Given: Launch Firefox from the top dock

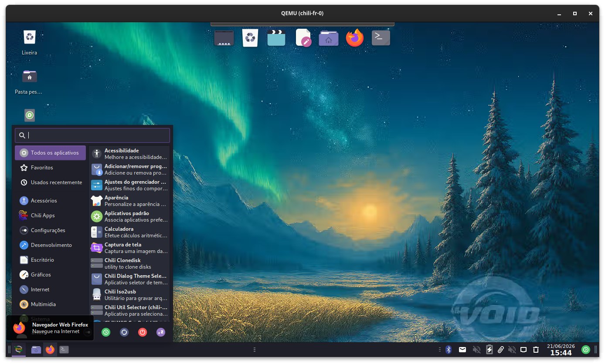Looking at the screenshot, I should click(355, 38).
